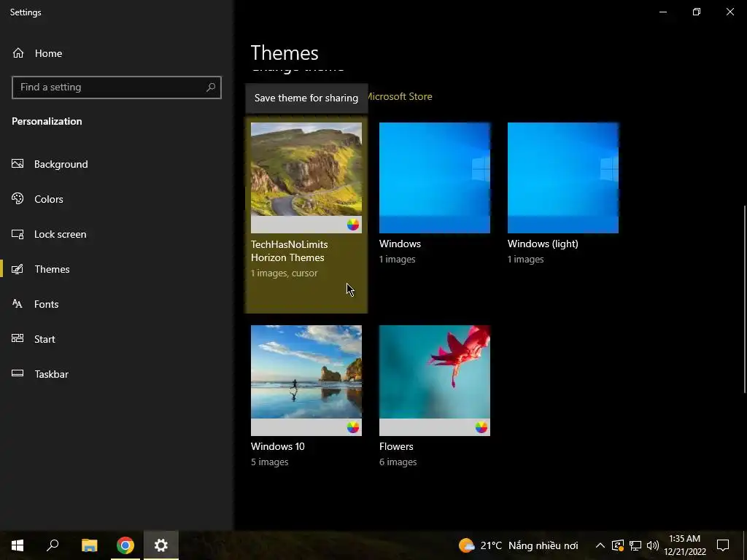Image resolution: width=747 pixels, height=560 pixels.
Task: Open Background personalization page
Action: (61, 164)
